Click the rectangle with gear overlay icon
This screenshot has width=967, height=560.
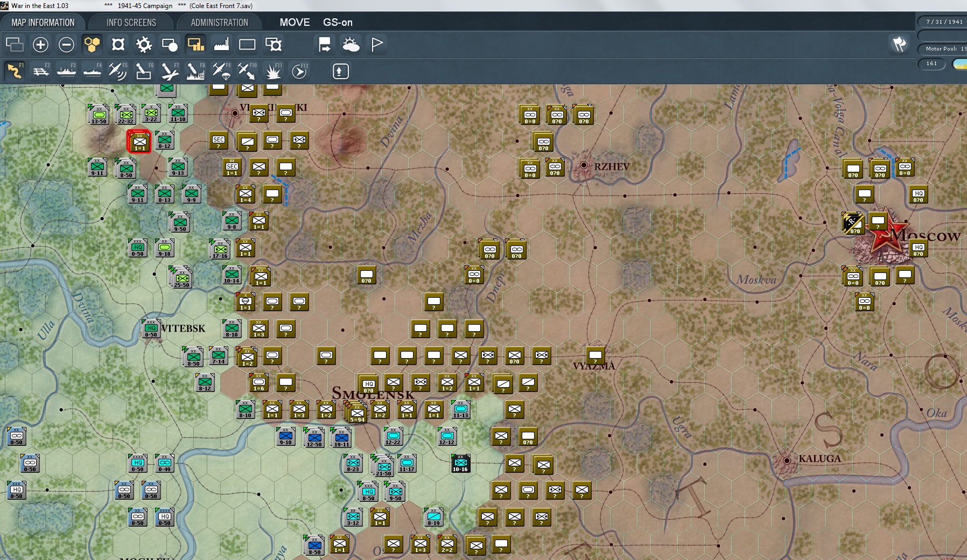coord(273,44)
